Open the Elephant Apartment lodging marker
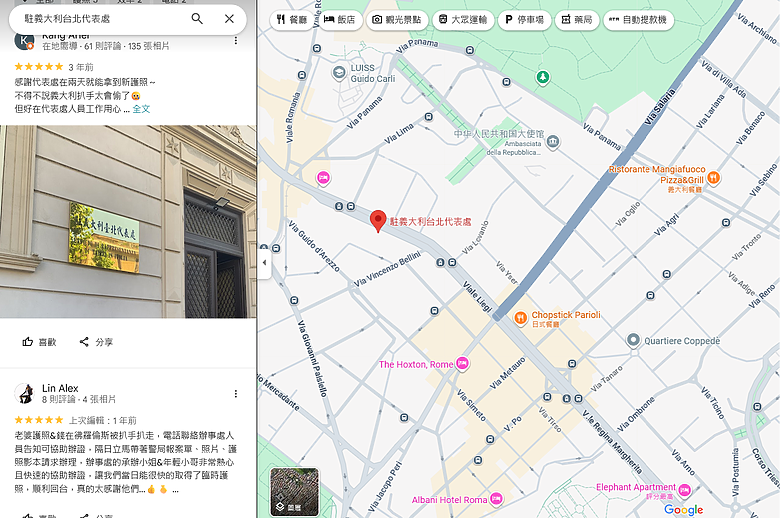780x518 pixels. pyautogui.click(x=684, y=490)
